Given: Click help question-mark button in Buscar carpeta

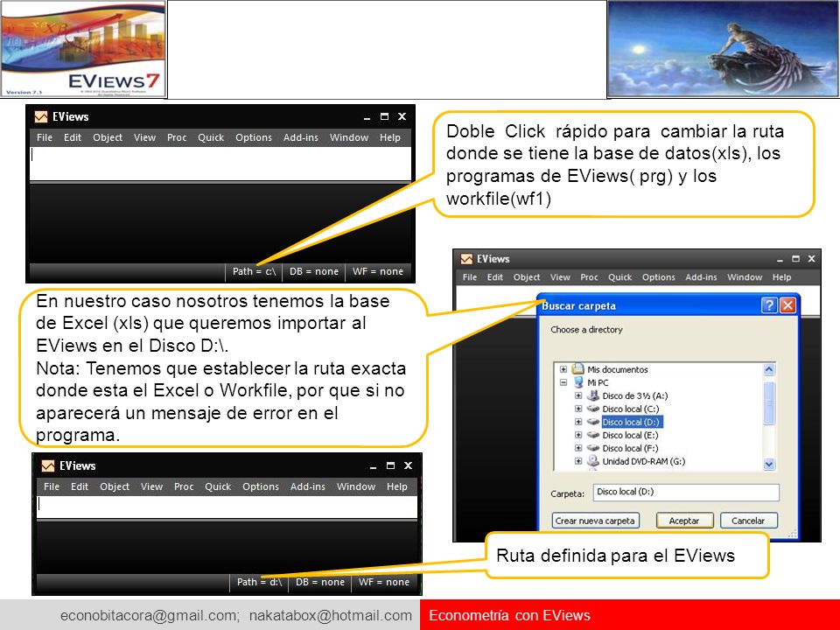Looking at the screenshot, I should [769, 305].
